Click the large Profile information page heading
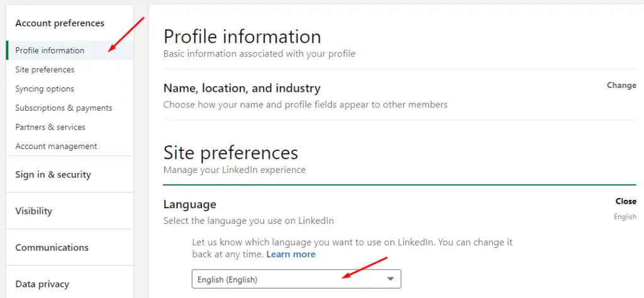The width and height of the screenshot is (644, 298). point(242,36)
